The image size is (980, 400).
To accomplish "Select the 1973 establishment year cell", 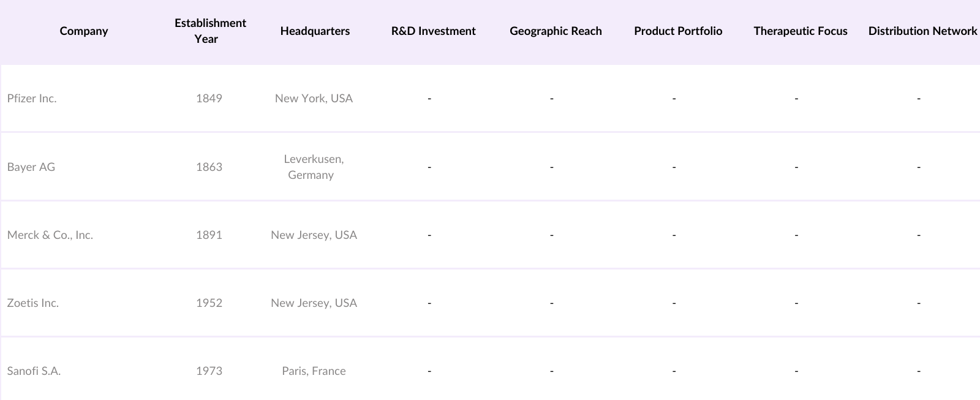I will pyautogui.click(x=209, y=371).
